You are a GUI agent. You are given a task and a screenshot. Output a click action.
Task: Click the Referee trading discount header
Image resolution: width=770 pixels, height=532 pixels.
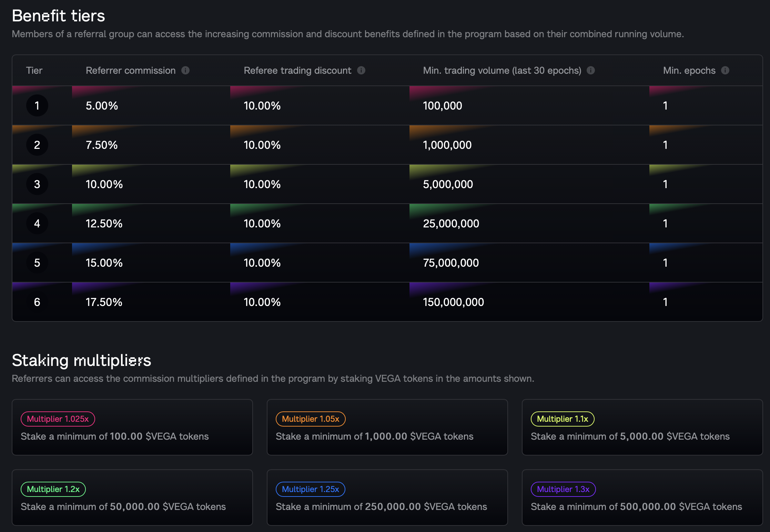click(297, 70)
